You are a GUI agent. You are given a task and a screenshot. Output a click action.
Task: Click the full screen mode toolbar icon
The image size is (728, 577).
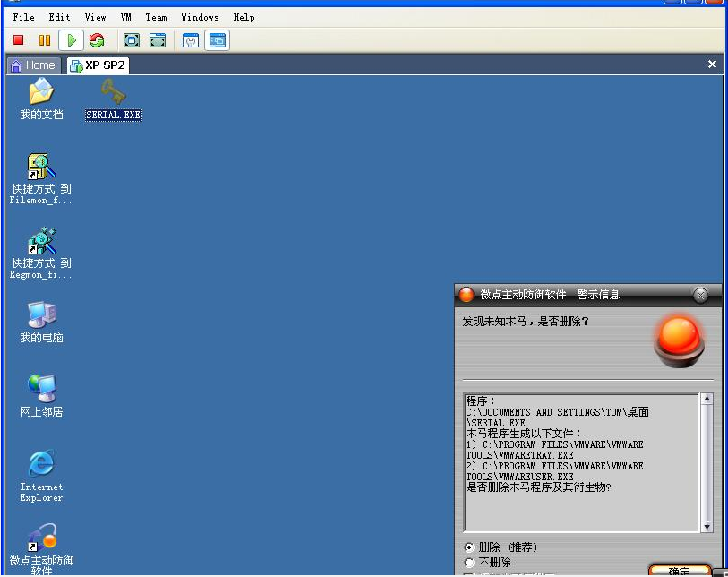click(x=132, y=40)
